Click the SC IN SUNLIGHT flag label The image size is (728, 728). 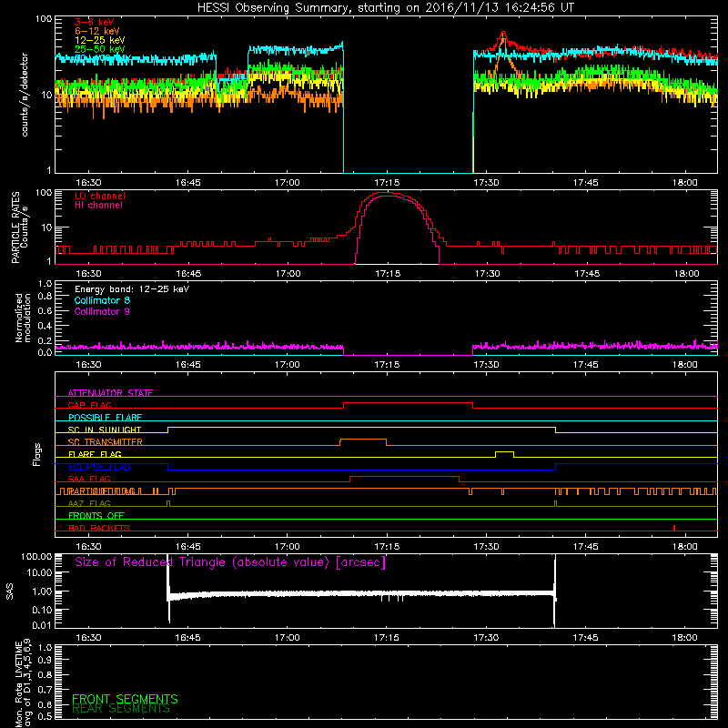click(105, 430)
